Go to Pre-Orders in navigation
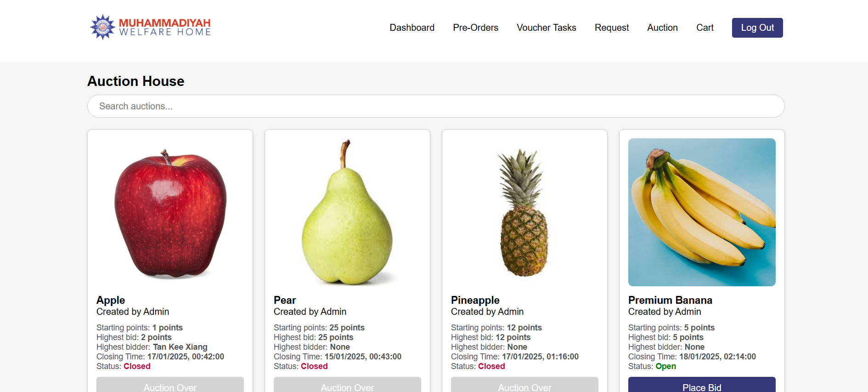 coord(475,28)
